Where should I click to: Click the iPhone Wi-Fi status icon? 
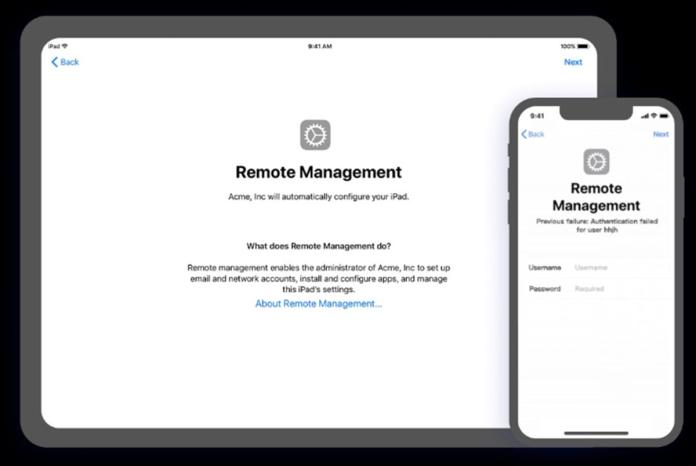point(653,116)
